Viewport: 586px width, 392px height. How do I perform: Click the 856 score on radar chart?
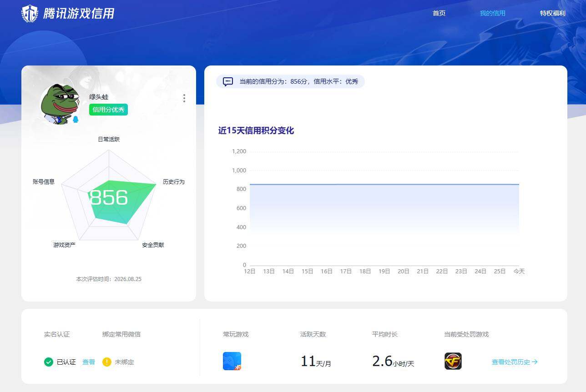point(109,197)
